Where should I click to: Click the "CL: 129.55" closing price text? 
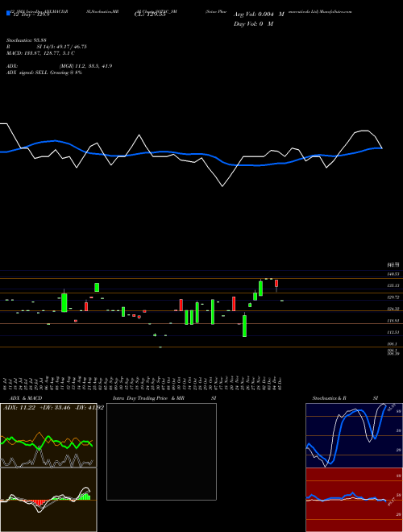[150, 15]
